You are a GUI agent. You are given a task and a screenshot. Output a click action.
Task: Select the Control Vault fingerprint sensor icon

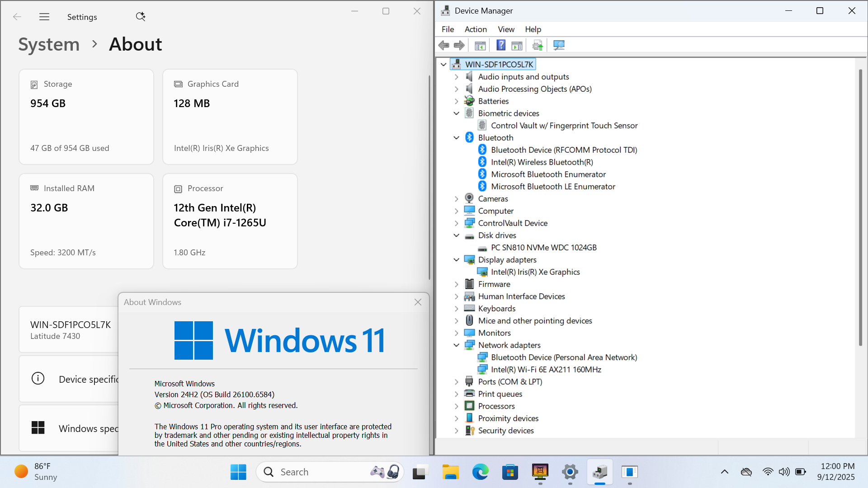[482, 126]
